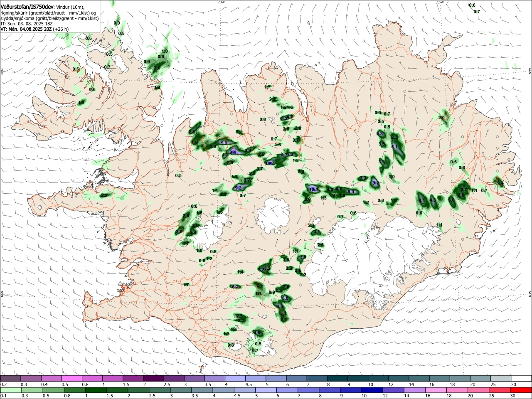Pick snow scale swatch between 0.5 and 0.8
532x399 pixels.
pyautogui.click(x=72, y=379)
